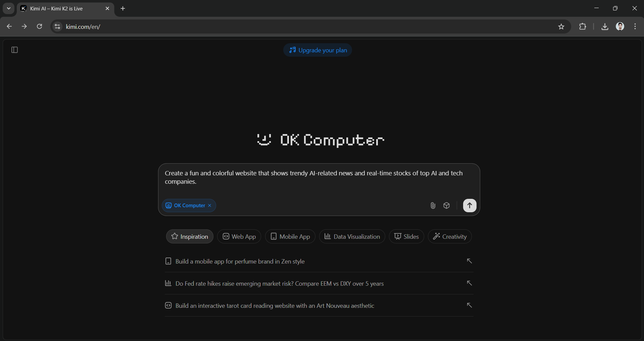Select the Inspiration category
The height and width of the screenshot is (341, 644).
(189, 236)
